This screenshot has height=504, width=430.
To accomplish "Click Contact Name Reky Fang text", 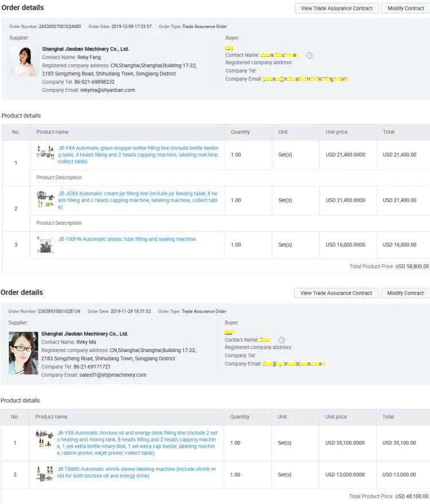I will point(71,57).
